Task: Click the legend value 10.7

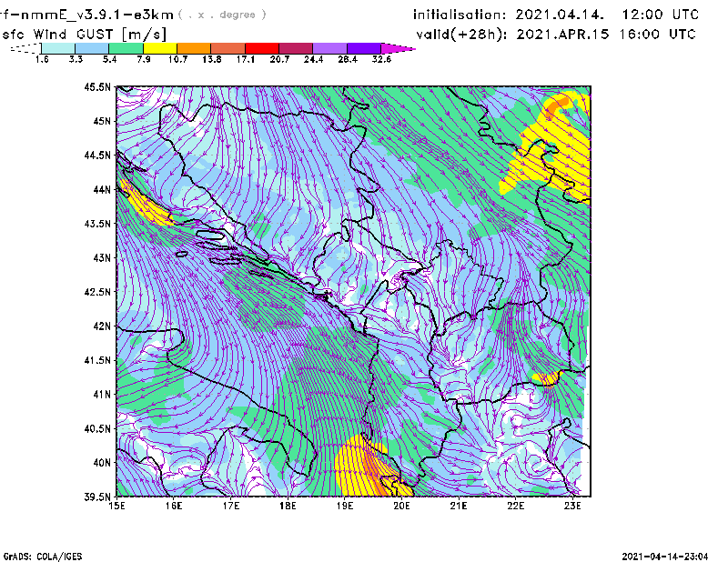Action: tap(177, 59)
